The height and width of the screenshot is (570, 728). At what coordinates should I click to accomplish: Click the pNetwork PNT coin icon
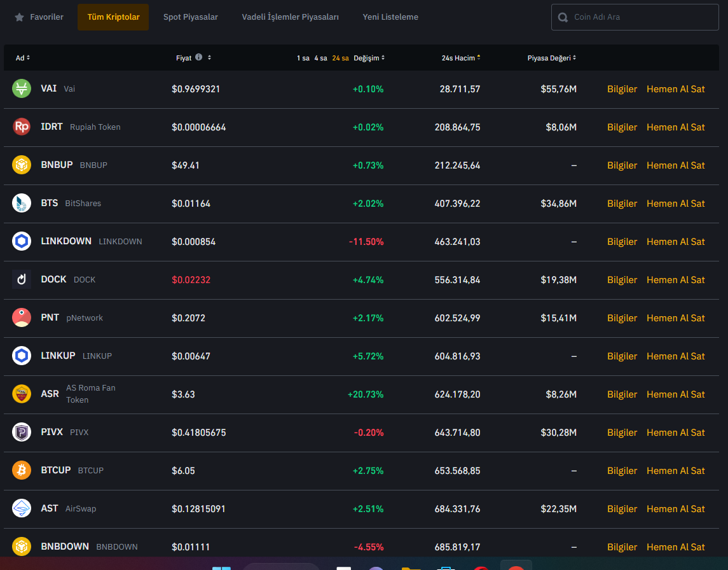22,318
